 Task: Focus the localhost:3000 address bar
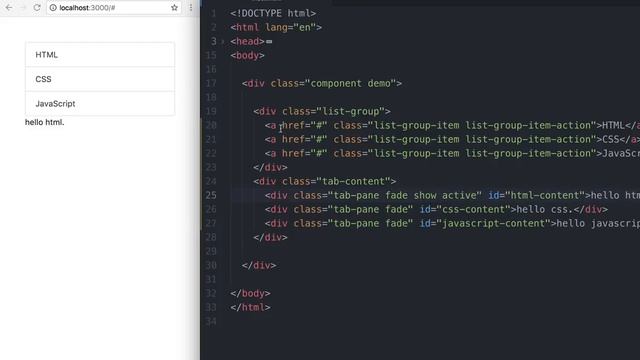point(113,8)
